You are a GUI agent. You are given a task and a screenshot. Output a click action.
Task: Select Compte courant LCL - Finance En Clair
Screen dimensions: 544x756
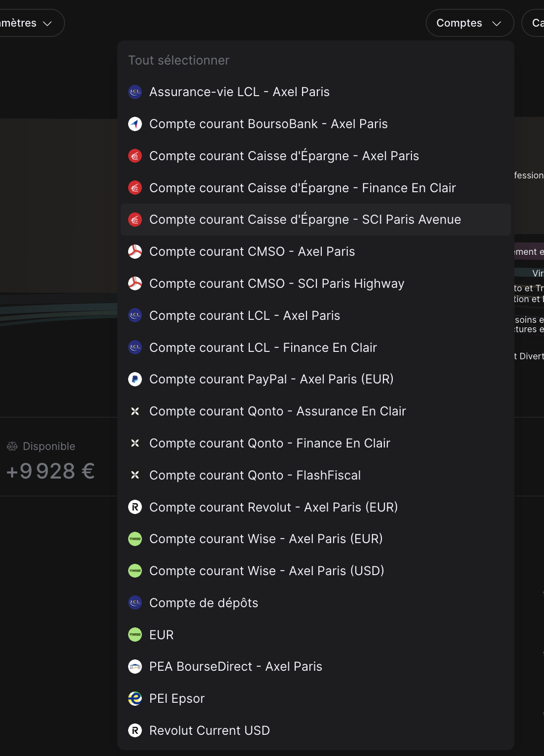263,347
